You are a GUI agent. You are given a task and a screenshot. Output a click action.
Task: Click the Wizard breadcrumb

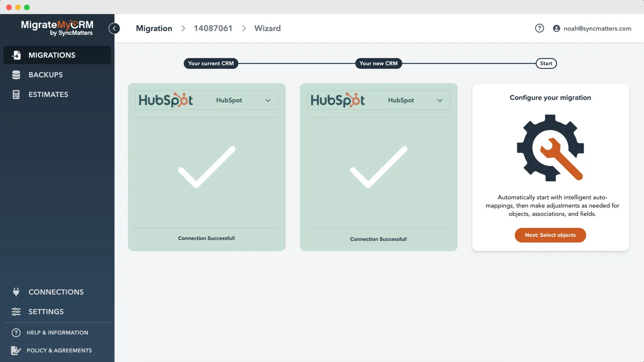(267, 28)
